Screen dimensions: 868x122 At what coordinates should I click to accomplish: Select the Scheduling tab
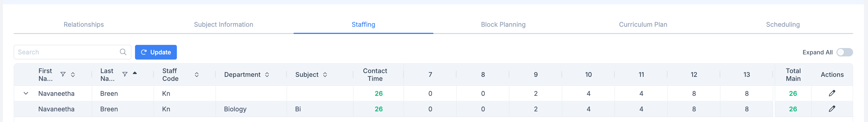click(x=782, y=25)
